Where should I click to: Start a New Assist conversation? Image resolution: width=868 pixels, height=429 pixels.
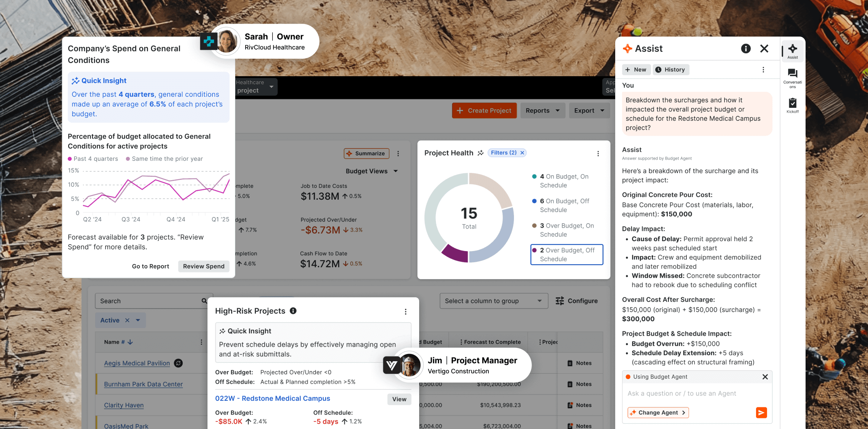point(636,70)
